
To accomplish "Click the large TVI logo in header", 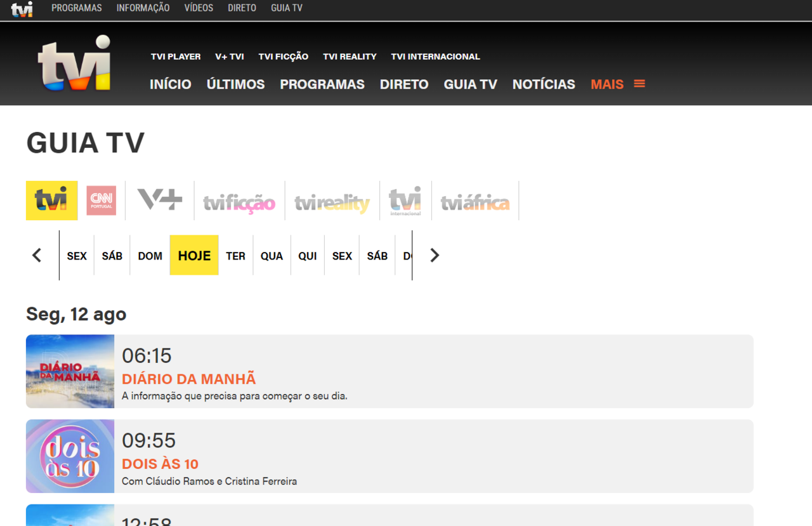I will 74,63.
